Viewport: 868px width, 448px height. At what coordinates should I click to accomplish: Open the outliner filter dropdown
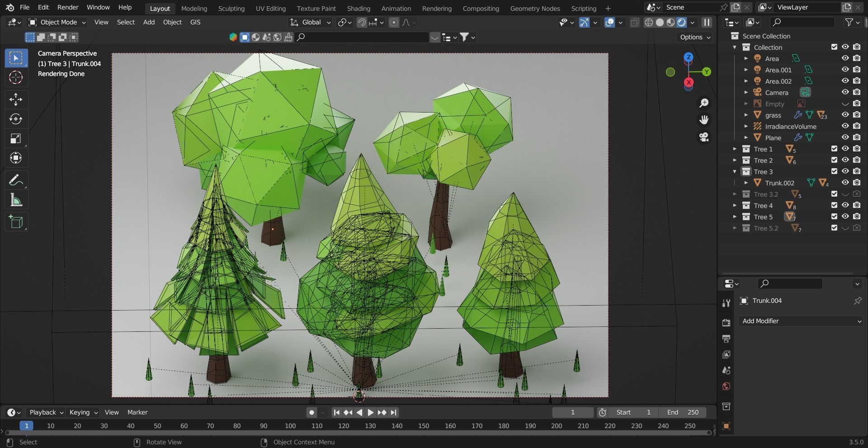[x=852, y=22]
